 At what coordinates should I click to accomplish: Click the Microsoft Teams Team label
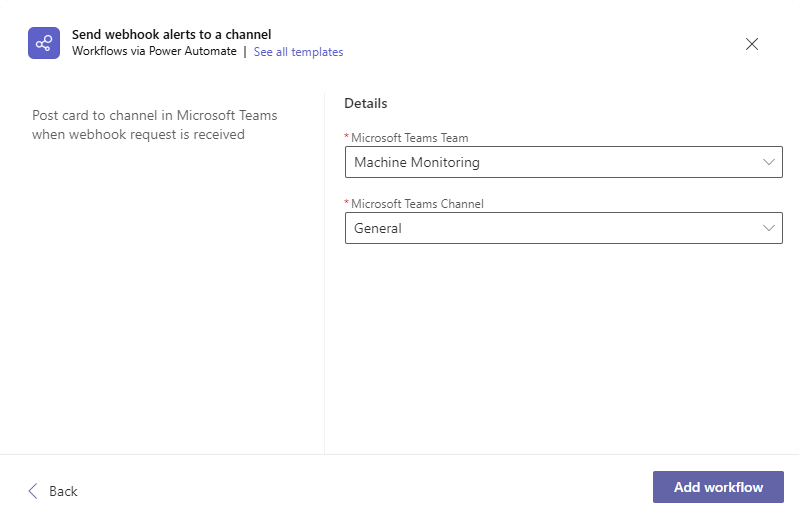click(410, 138)
